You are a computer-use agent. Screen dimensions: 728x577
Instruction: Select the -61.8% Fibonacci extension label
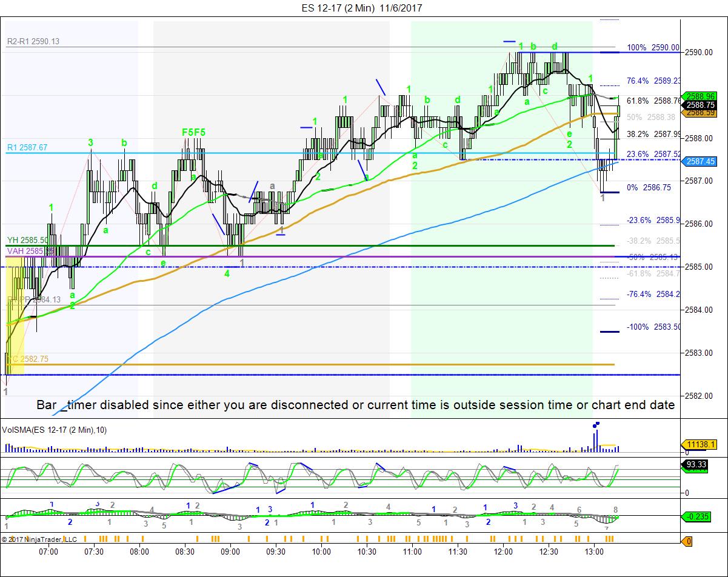pyautogui.click(x=653, y=273)
